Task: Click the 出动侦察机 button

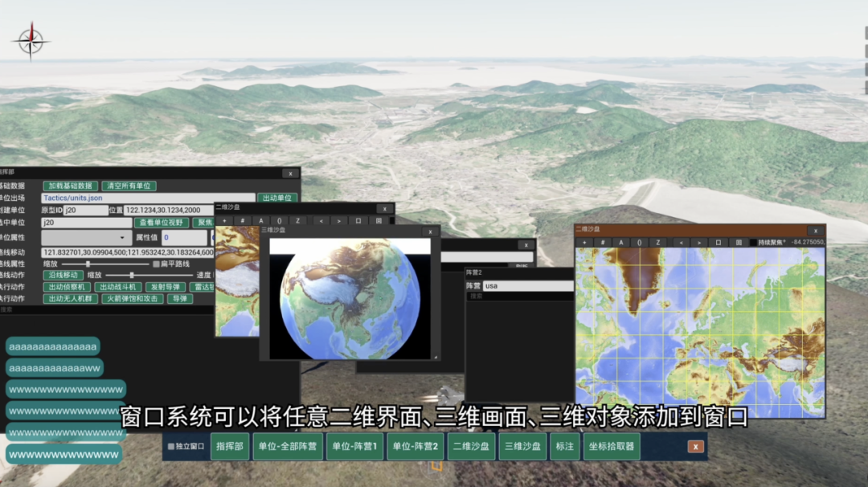Action: click(67, 287)
